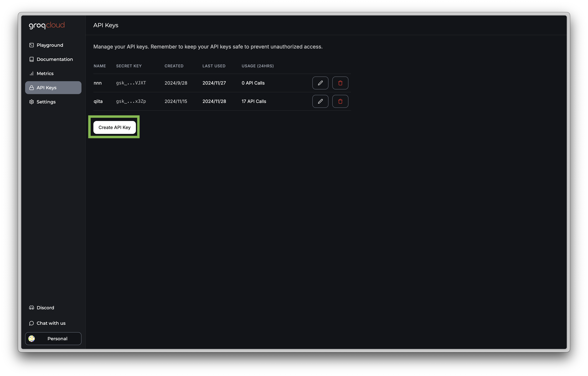This screenshot has width=588, height=376.
Task: Click the edit pencil for nnn key
Action: 320,83
